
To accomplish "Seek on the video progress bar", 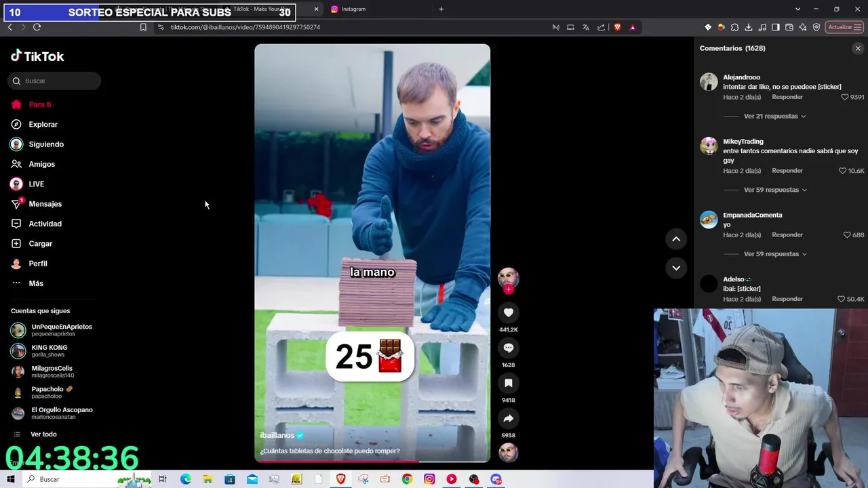I will [x=372, y=462].
